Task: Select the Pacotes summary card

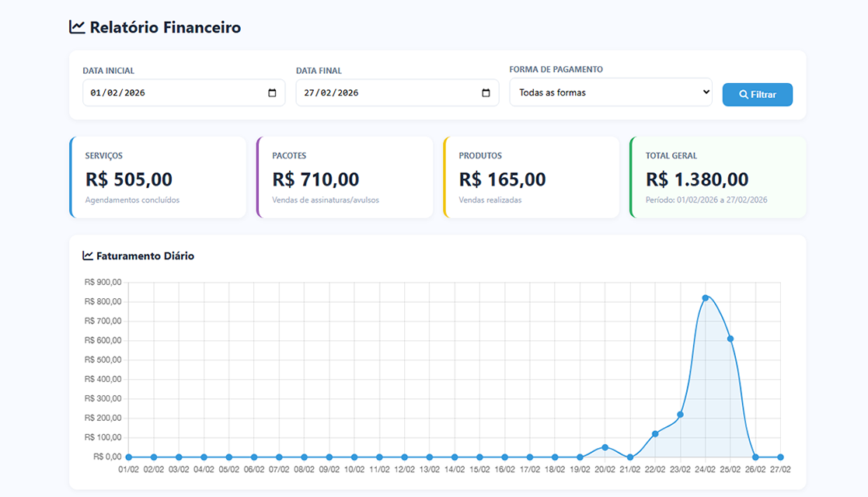Action: click(345, 177)
